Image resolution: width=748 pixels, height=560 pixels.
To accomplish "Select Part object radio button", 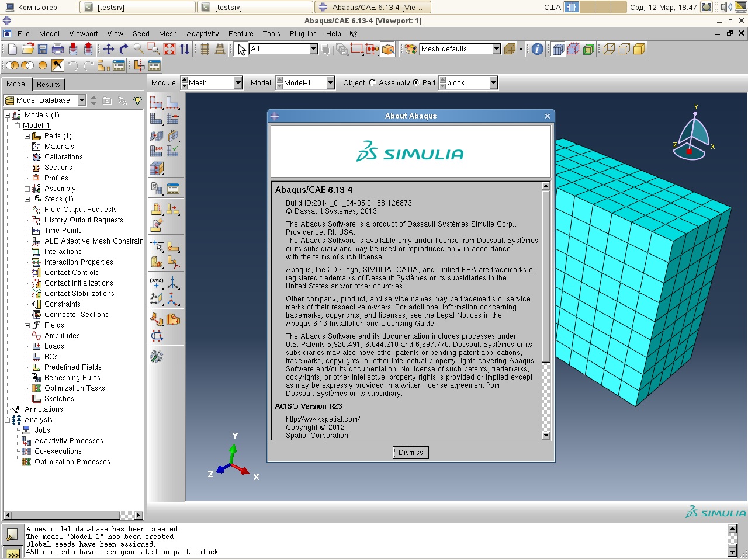I will [x=415, y=83].
